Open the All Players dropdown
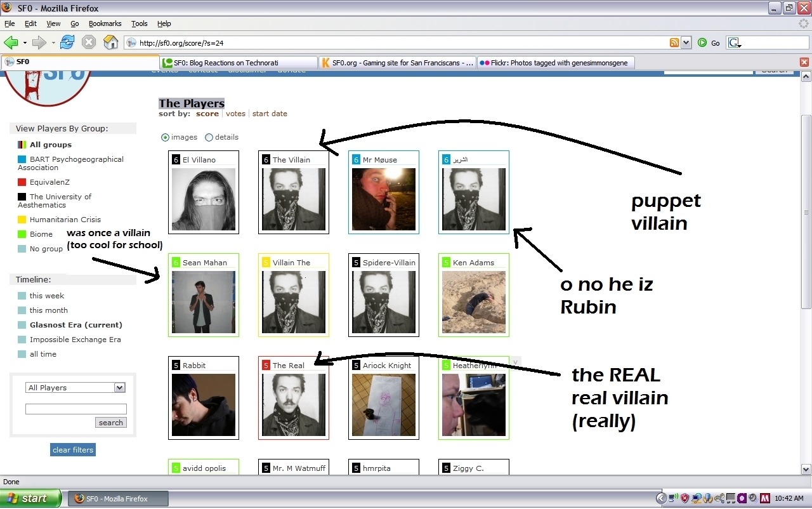 (75, 388)
